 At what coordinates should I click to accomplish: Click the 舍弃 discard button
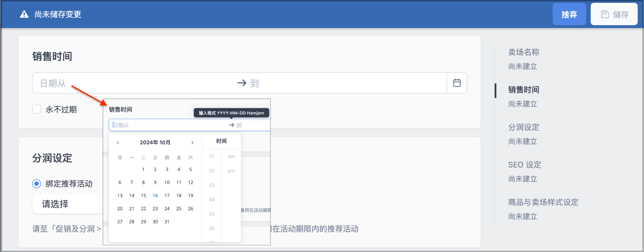[x=569, y=14]
